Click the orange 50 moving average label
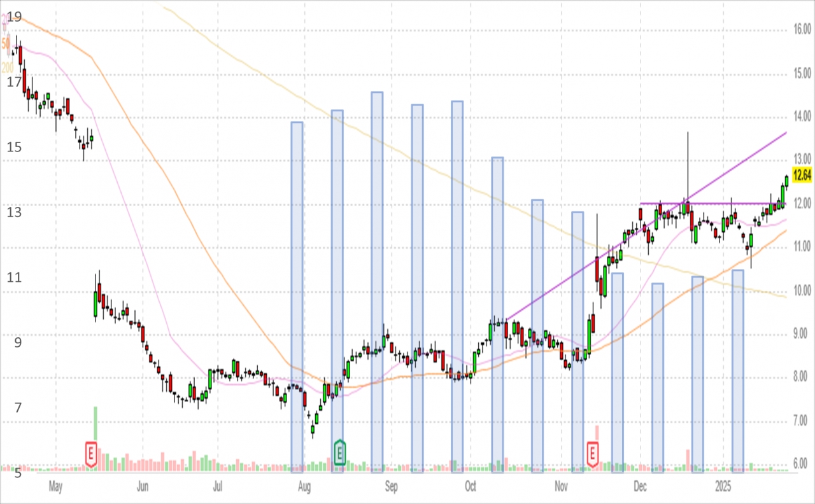 6,44
